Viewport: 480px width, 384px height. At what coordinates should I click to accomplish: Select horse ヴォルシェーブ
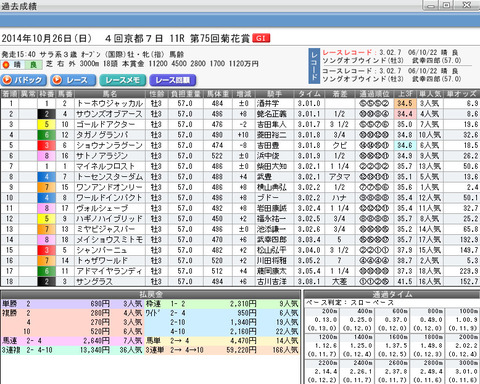pyautogui.click(x=102, y=208)
